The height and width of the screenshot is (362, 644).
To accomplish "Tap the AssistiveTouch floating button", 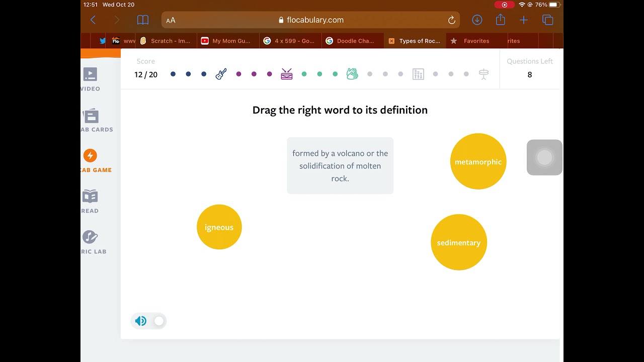I will (x=544, y=157).
